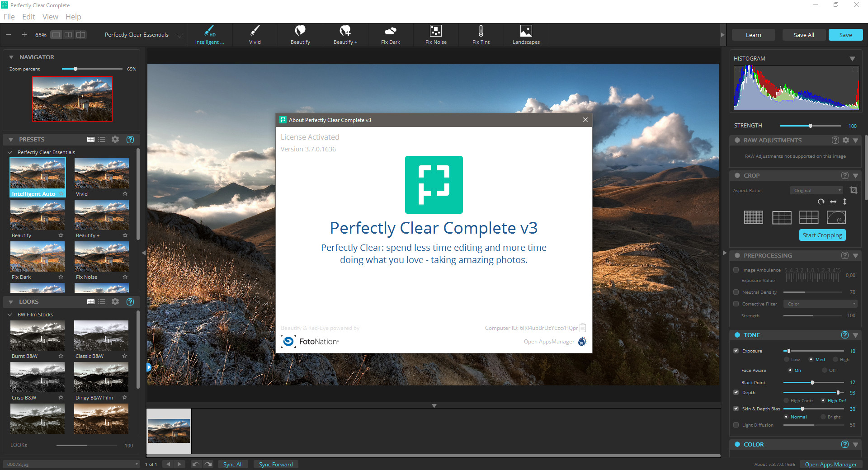Select the golden spiral crop overlay
The image size is (868, 470).
click(836, 217)
